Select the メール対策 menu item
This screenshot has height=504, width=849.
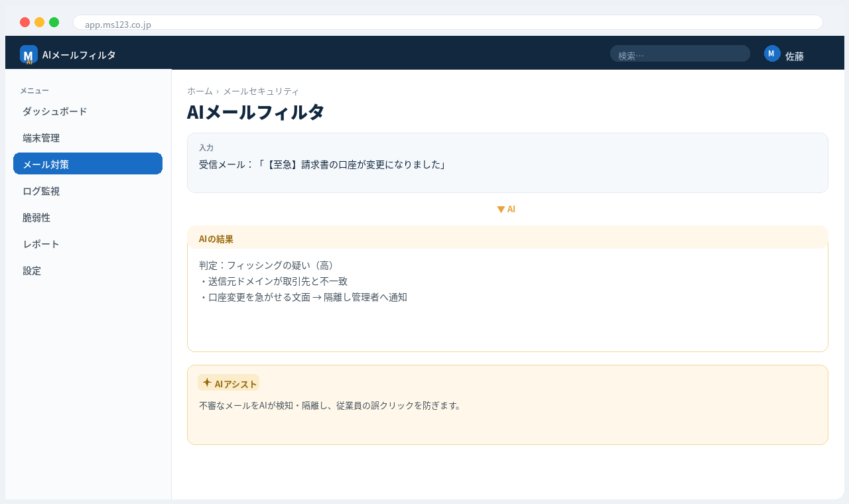[88, 164]
